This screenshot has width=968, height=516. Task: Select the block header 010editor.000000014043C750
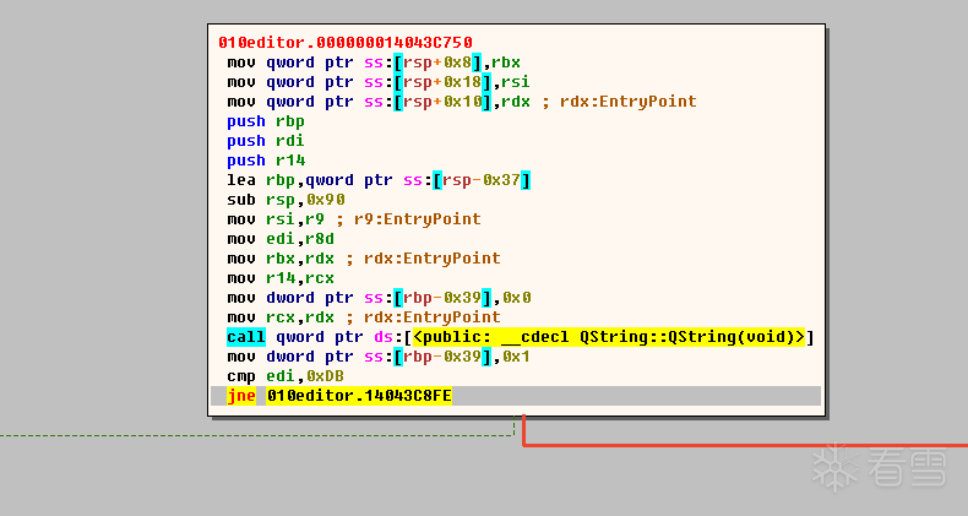tap(345, 43)
